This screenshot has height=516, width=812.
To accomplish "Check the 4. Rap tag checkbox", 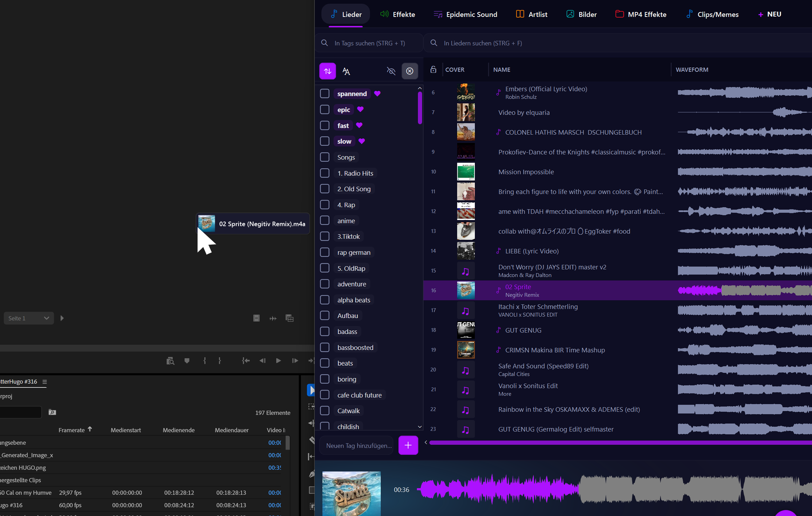I will pos(324,205).
